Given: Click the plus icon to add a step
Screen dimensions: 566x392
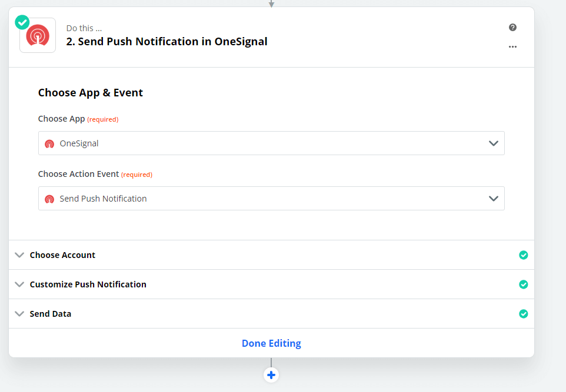Looking at the screenshot, I should (271, 374).
